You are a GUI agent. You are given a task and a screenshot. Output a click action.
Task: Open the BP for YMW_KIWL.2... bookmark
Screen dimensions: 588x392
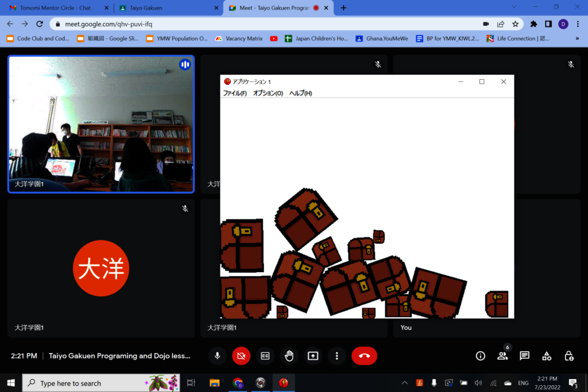447,38
